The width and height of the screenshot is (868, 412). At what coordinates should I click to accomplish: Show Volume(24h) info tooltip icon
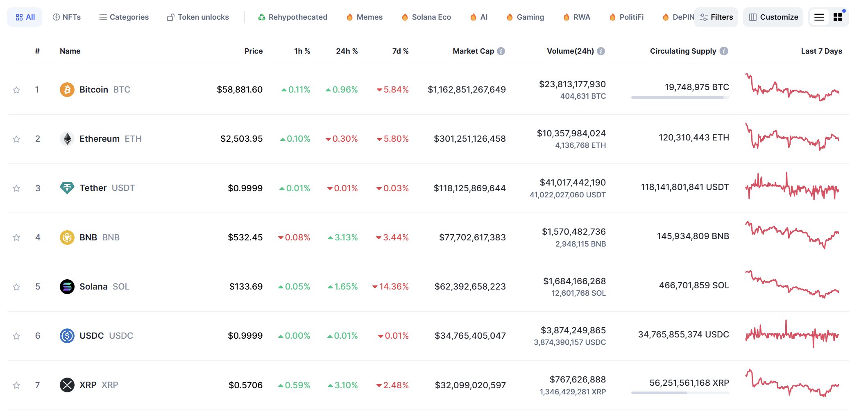[601, 51]
